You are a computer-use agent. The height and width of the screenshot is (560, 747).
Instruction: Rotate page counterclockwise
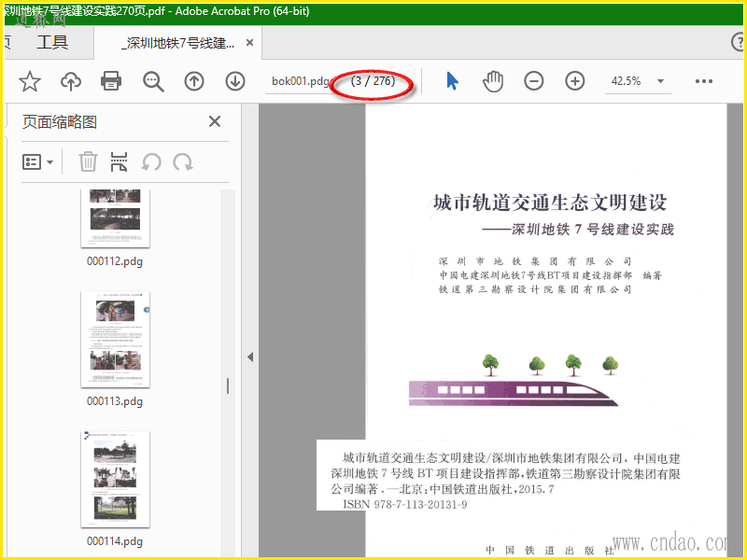coord(151,162)
